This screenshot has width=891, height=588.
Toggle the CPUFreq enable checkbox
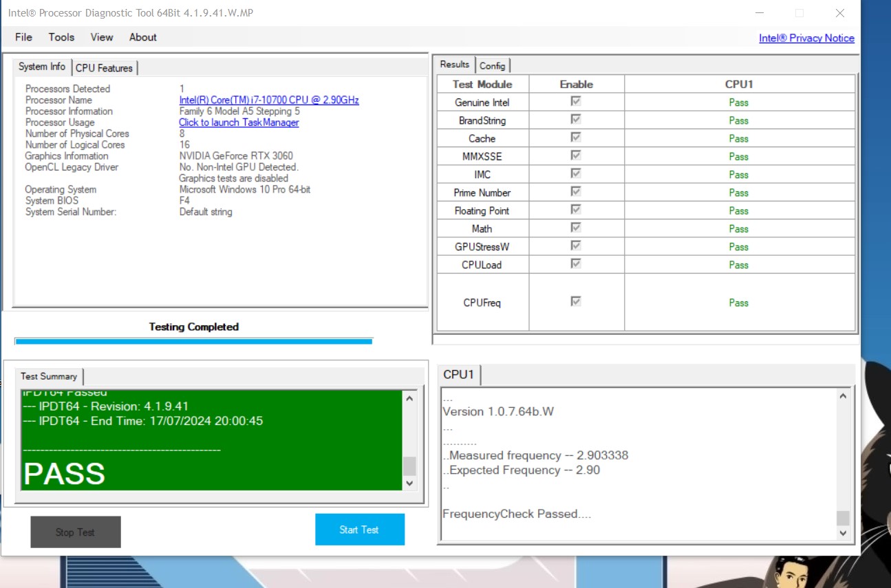[576, 302]
